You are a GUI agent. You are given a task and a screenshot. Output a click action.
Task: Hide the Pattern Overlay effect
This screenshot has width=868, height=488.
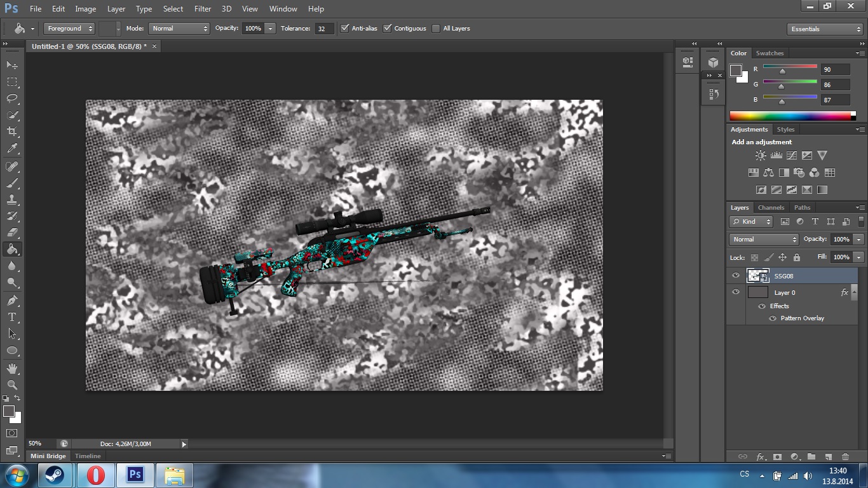click(773, 318)
